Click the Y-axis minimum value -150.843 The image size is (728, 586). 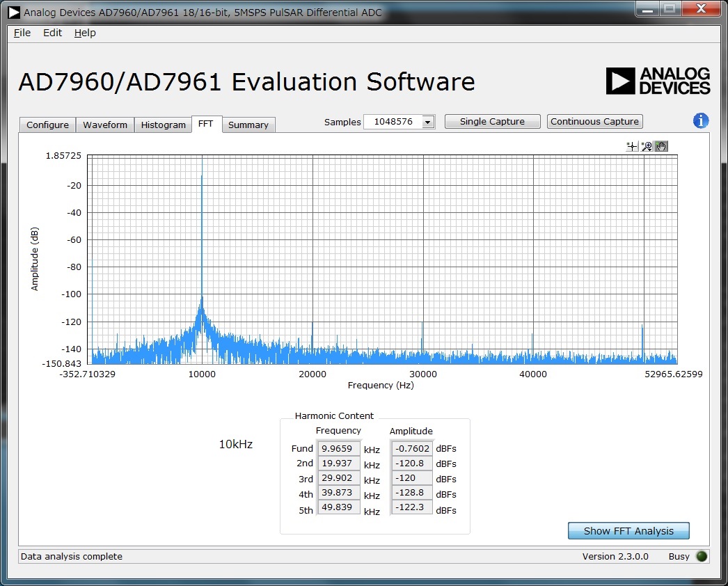(61, 363)
